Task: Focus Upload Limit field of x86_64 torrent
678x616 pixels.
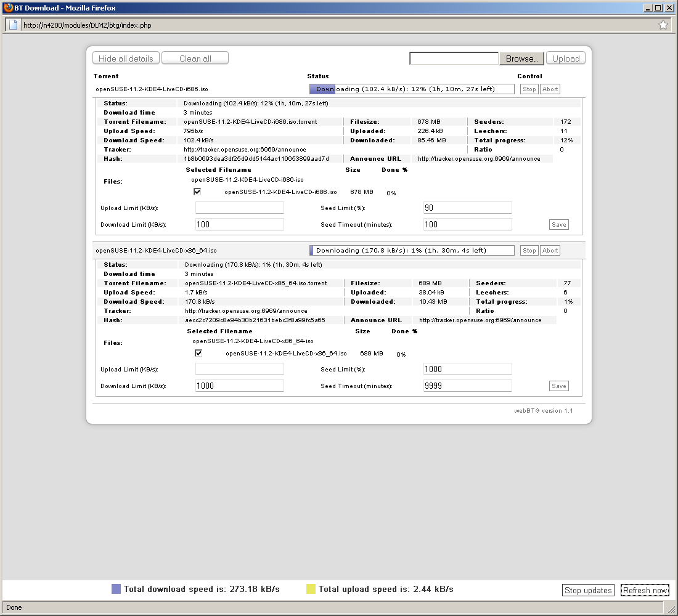Action: [x=240, y=369]
